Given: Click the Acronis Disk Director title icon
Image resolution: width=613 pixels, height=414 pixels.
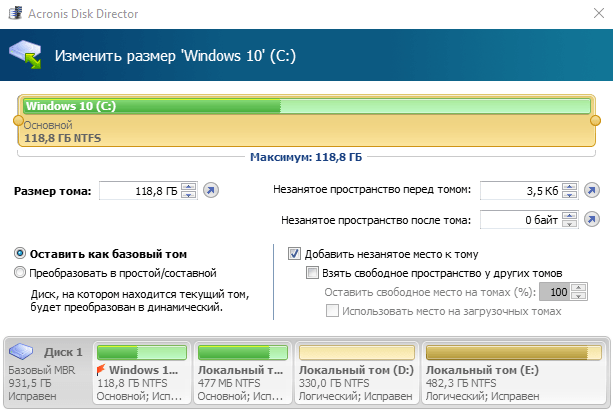Looking at the screenshot, I should click(15, 13).
